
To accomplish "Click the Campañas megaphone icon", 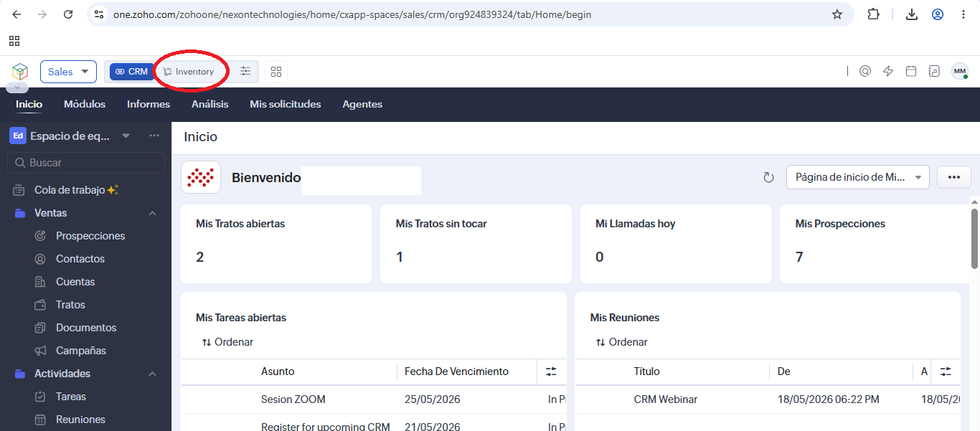I will point(41,351).
